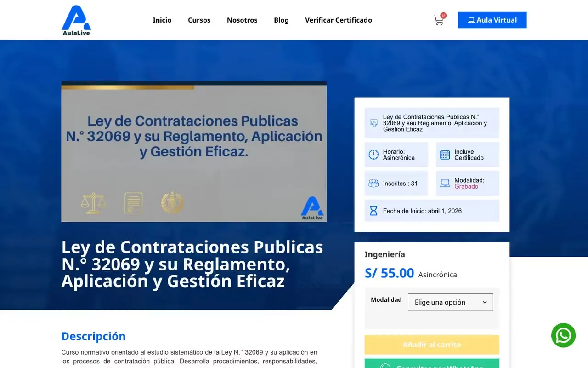
Task: Click the 'Asincrónica' label next to price
Action: click(438, 275)
